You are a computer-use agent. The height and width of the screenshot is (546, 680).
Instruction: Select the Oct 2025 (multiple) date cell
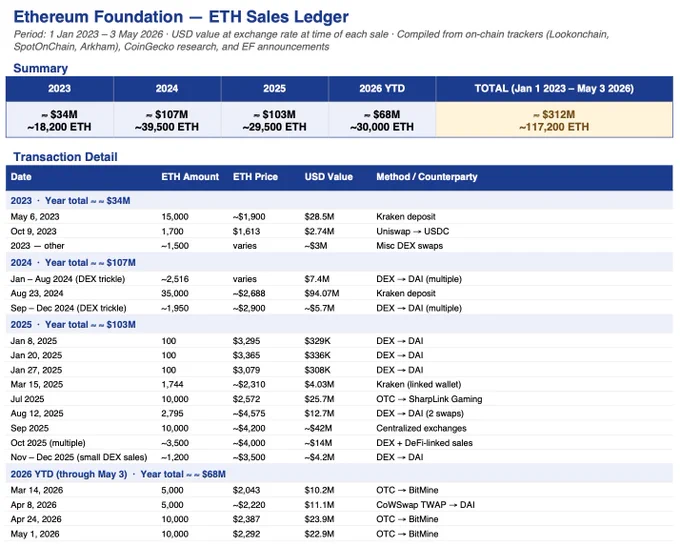pyautogui.click(x=48, y=443)
